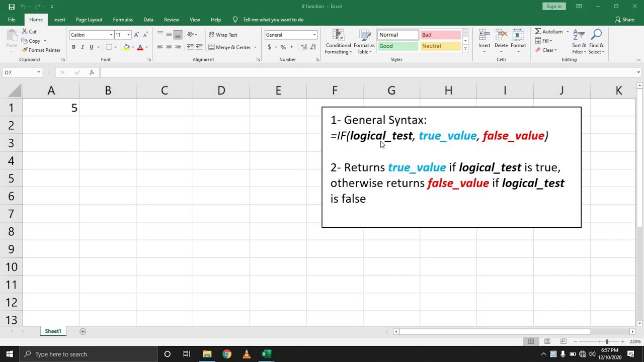This screenshot has width=644, height=362.
Task: Open Chrome from the Windows taskbar
Action: tap(227, 354)
